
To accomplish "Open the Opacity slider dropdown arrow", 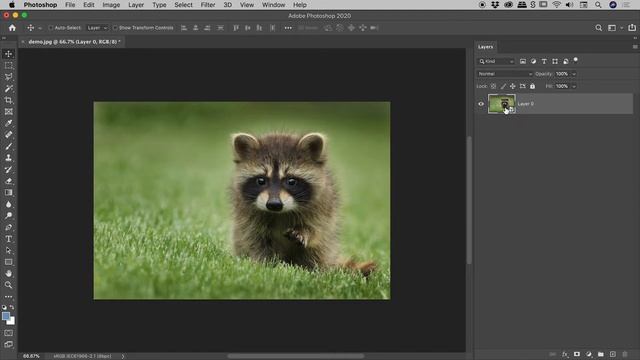I will click(574, 74).
